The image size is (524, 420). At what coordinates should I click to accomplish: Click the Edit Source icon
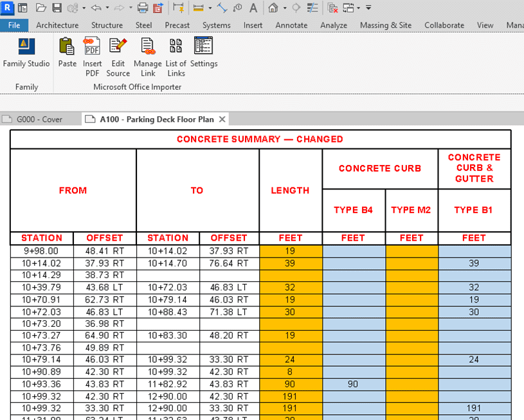point(118,57)
